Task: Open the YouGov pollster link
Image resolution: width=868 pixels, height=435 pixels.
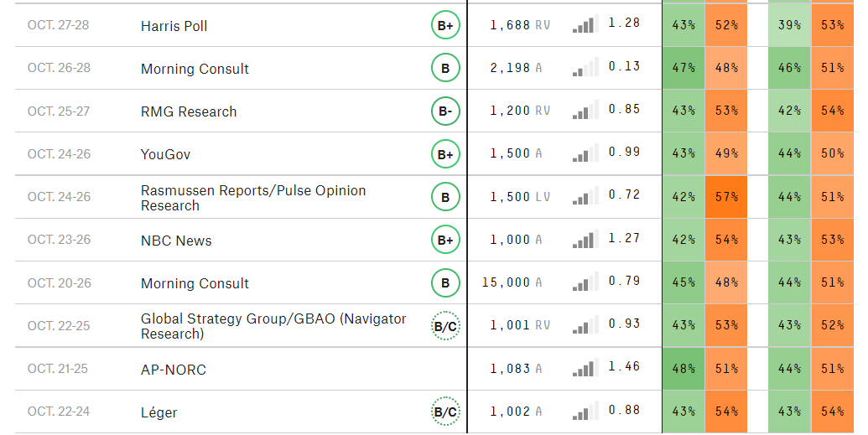Action: pyautogui.click(x=165, y=154)
